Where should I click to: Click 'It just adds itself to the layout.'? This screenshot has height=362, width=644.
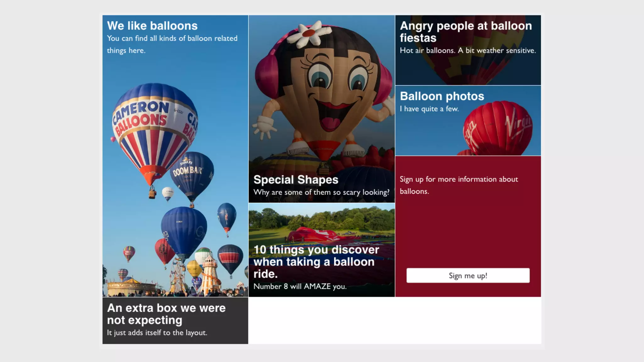(x=157, y=332)
